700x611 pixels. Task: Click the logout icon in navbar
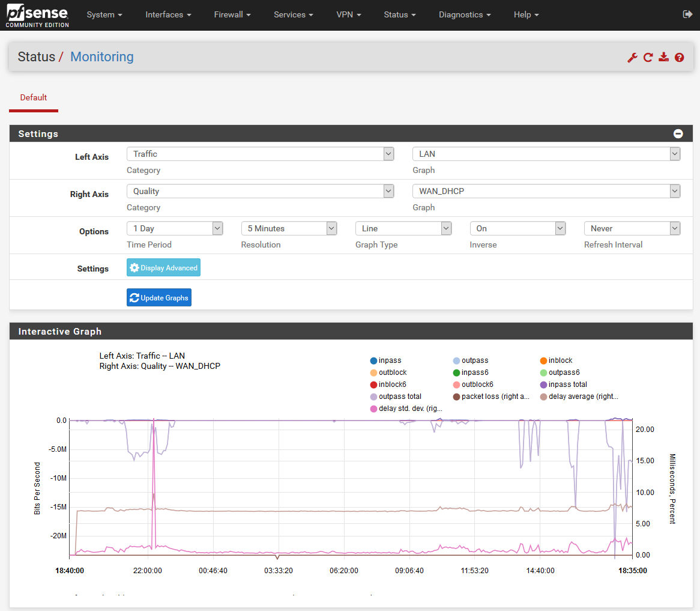pos(688,14)
